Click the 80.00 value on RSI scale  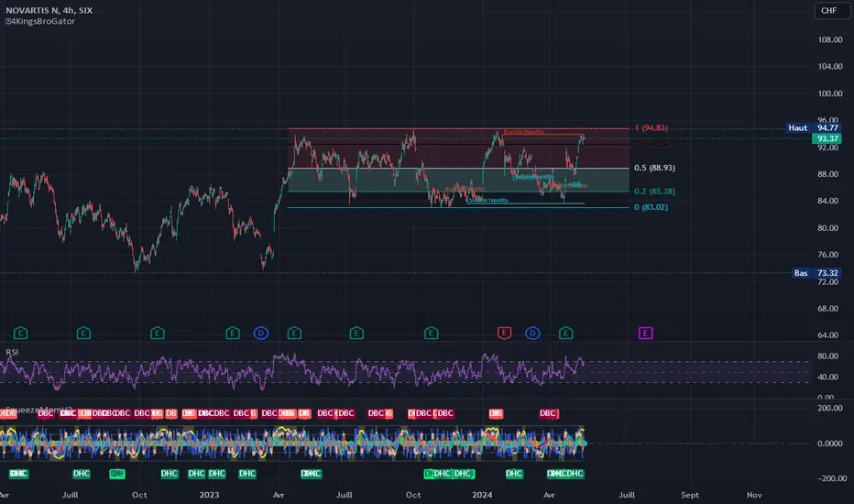tap(827, 356)
